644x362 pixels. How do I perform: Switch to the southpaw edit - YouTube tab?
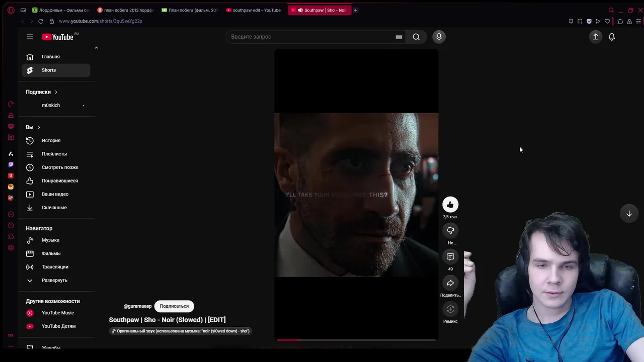click(x=254, y=10)
